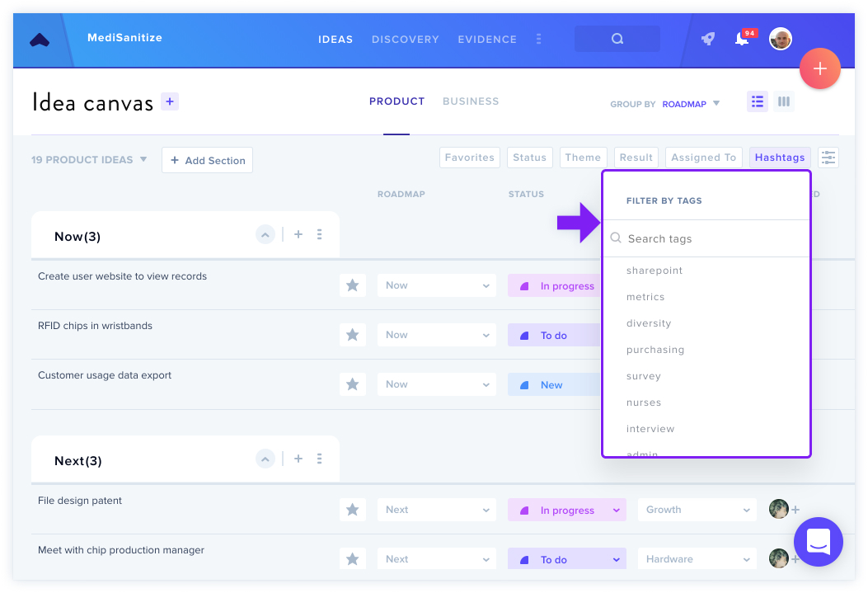Open roadmap dropdown for File design patent

437,510
